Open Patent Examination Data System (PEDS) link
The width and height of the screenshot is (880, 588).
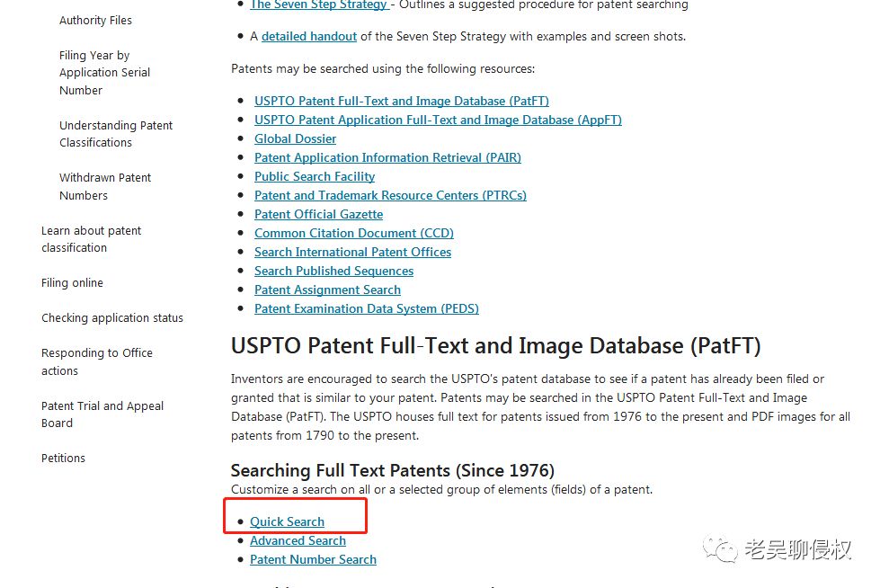click(x=366, y=308)
